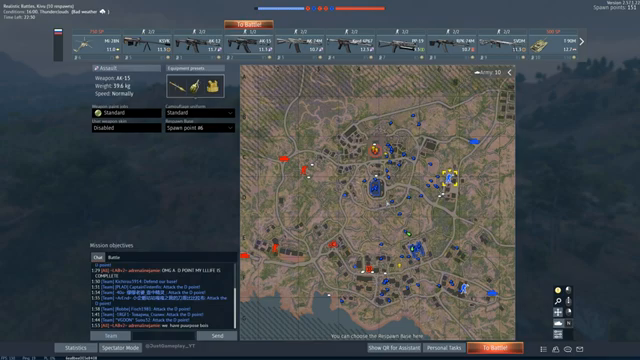The height and width of the screenshot is (360, 640).
Task: Select the rocket launcher equipment icon
Action: [178, 87]
